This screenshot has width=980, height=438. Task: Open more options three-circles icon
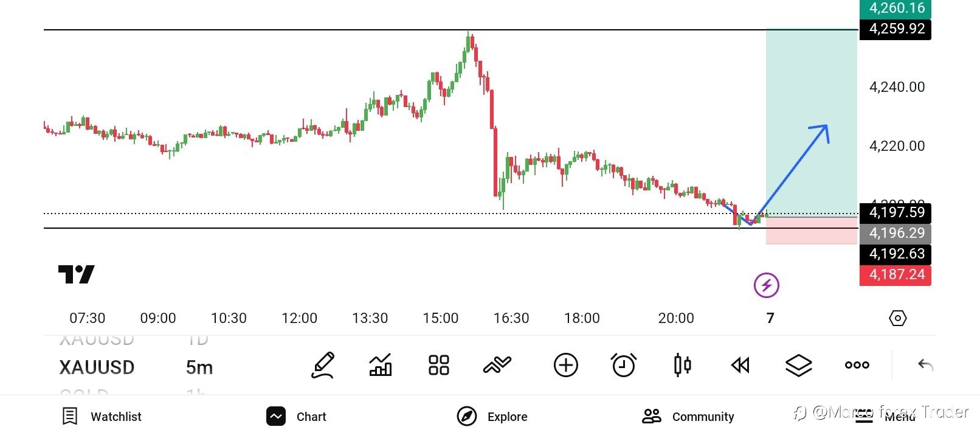(x=857, y=365)
